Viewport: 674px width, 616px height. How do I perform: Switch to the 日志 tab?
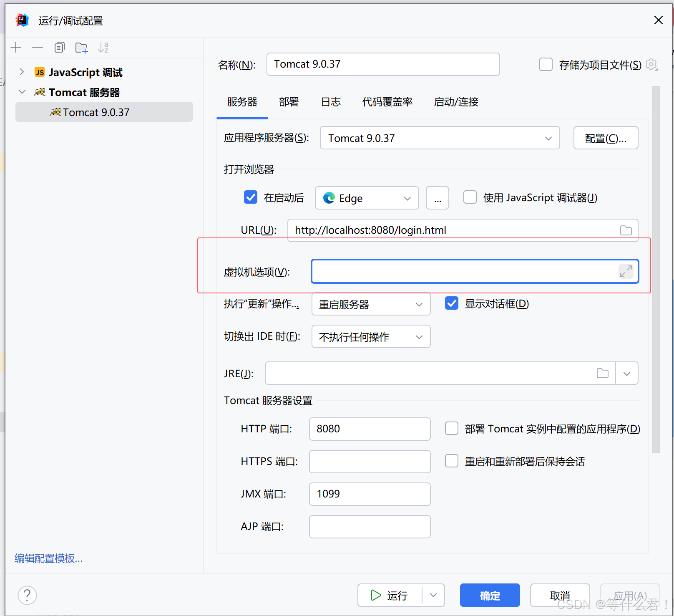[331, 102]
